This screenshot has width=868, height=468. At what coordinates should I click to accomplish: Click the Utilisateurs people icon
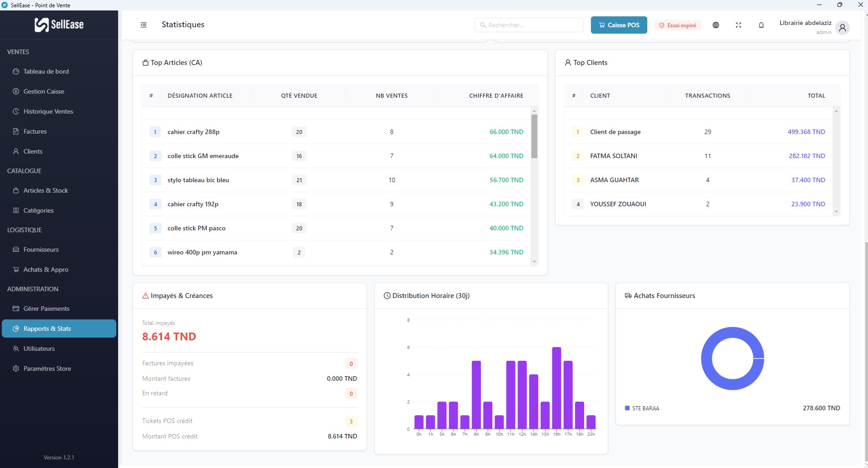16,349
